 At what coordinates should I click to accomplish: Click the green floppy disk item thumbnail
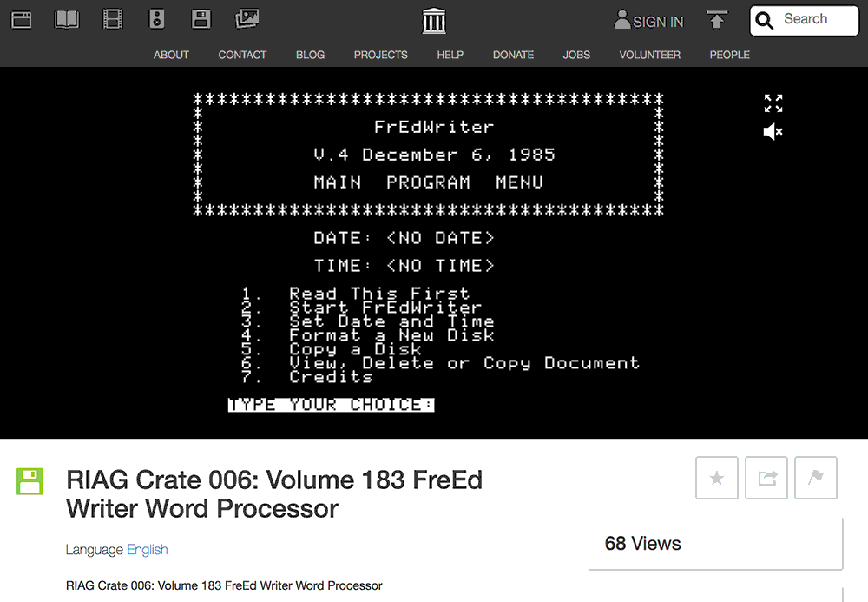(x=30, y=481)
